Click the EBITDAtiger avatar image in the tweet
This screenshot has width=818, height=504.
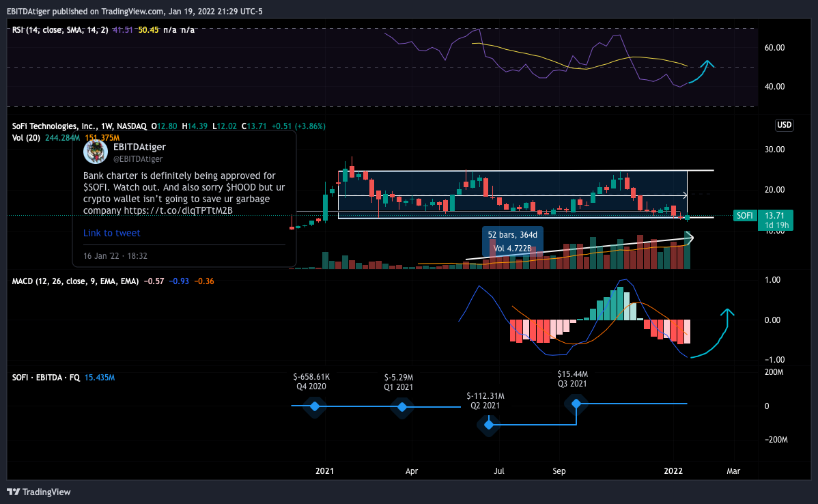[96, 152]
